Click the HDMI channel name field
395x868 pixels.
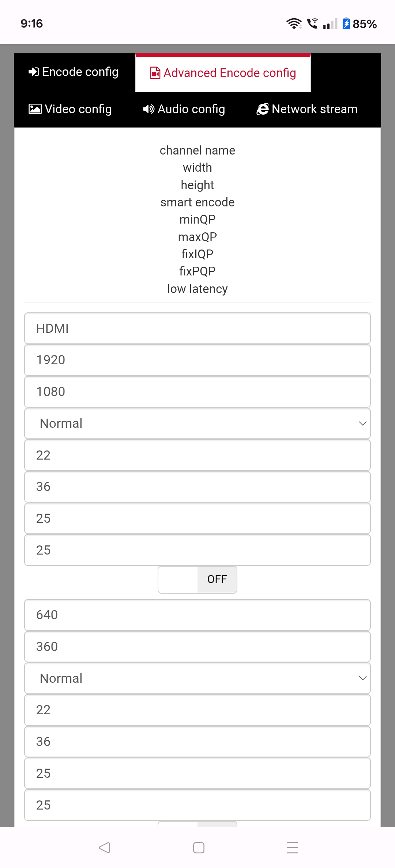[197, 328]
